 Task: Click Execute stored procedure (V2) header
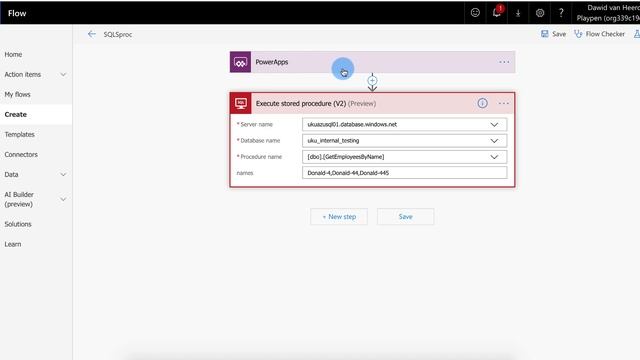click(x=372, y=103)
